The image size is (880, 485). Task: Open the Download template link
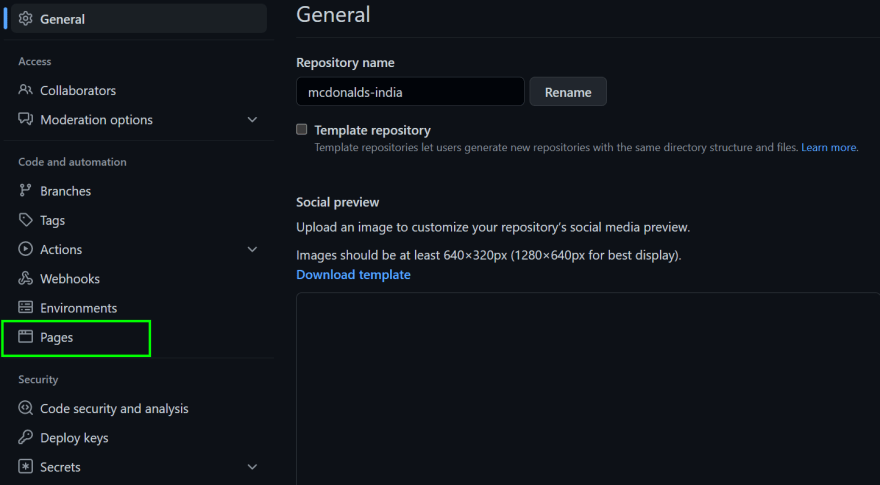point(353,274)
